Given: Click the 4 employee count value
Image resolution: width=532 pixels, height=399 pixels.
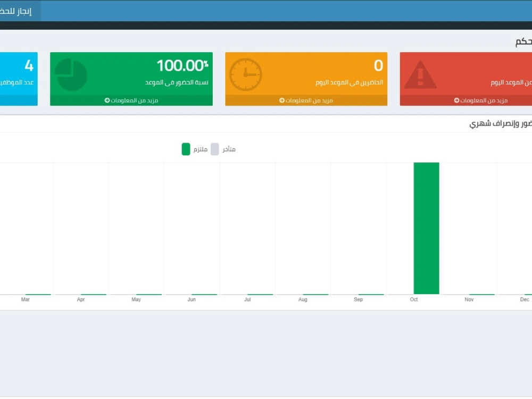Looking at the screenshot, I should [x=29, y=65].
